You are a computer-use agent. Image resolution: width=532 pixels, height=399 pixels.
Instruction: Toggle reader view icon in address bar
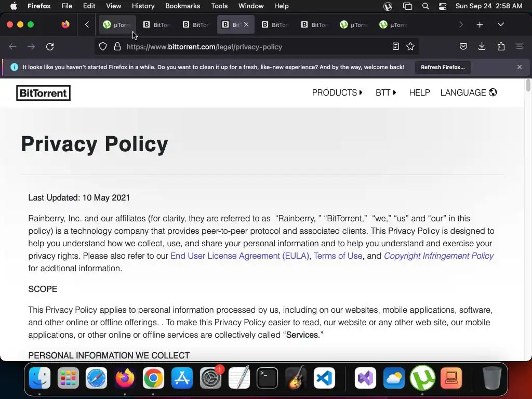pyautogui.click(x=395, y=46)
